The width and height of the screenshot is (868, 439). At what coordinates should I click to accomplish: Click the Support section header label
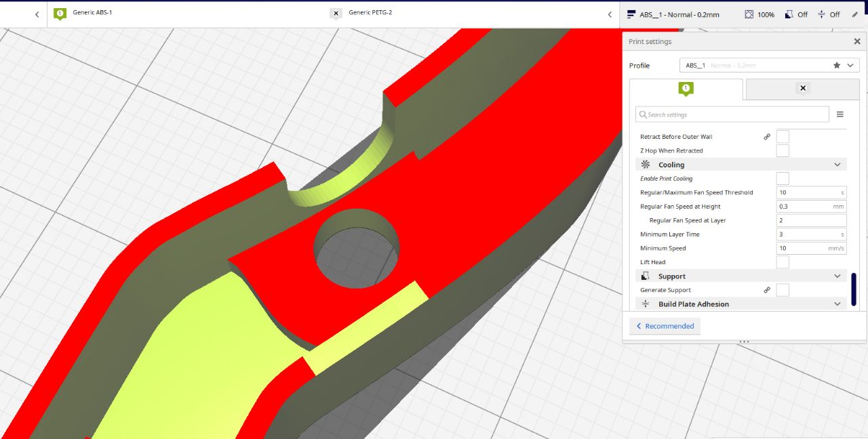[672, 276]
